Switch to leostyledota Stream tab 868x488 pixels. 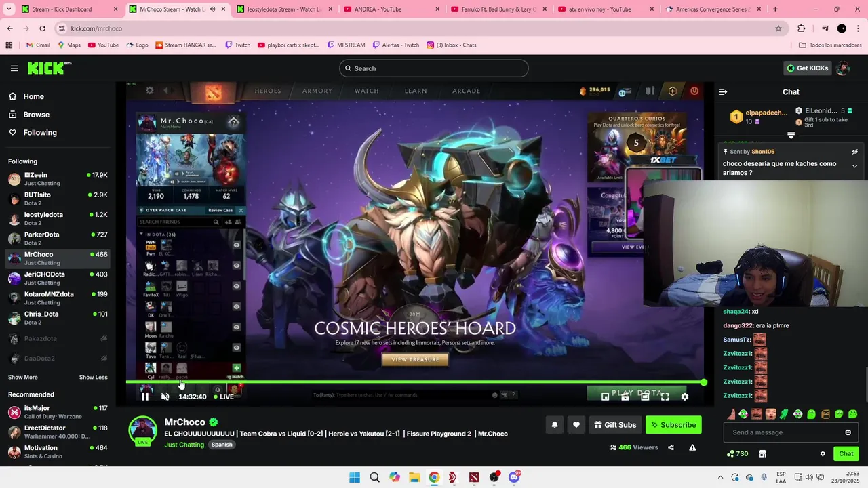click(283, 9)
